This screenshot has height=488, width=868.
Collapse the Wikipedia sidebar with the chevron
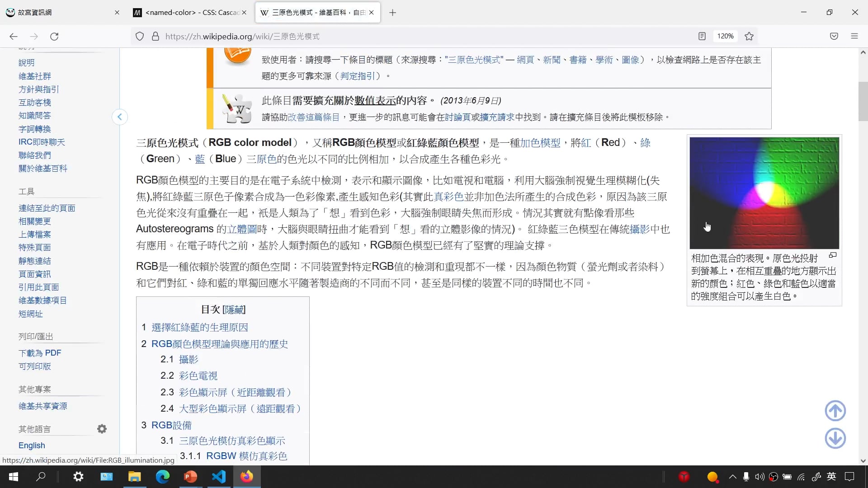click(x=120, y=117)
